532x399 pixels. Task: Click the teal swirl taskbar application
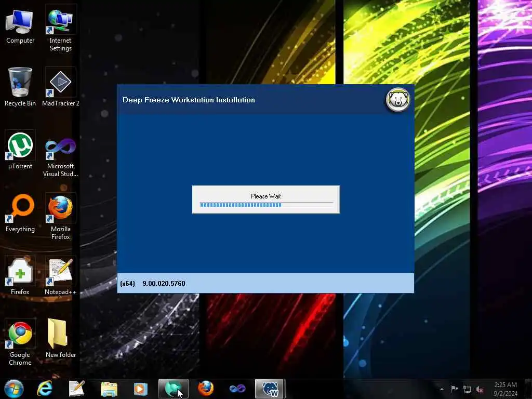174,389
